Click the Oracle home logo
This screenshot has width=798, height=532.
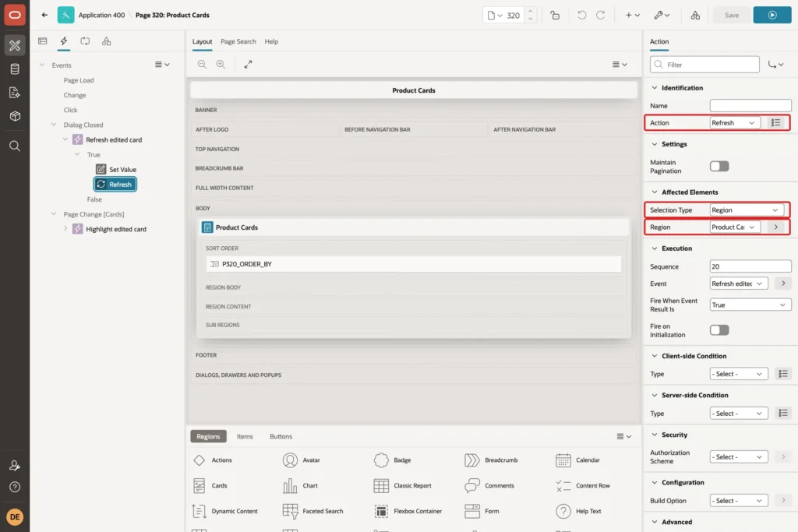(15, 15)
